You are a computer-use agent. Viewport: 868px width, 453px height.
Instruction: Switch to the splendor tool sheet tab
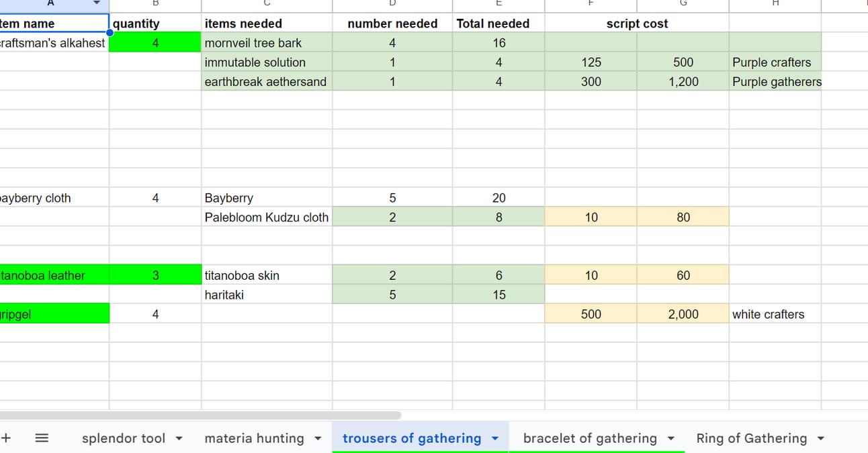[124, 438]
